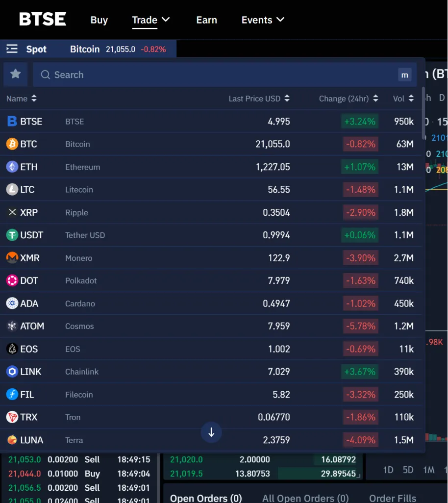The image size is (448, 503).
Task: Click the blue Chainlink hexagon icon
Action: click(12, 372)
